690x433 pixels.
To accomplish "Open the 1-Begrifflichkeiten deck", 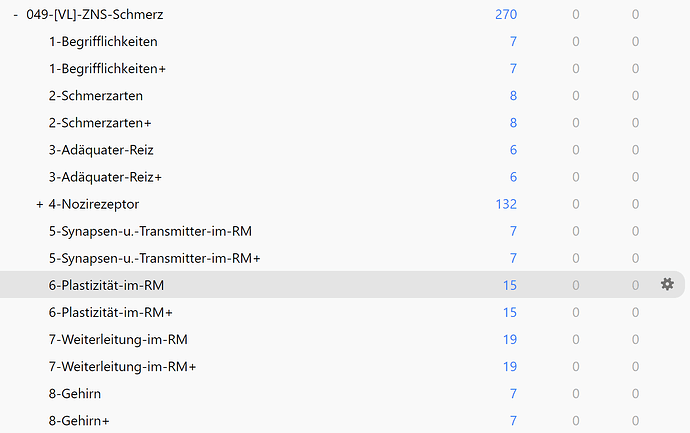I will [102, 42].
